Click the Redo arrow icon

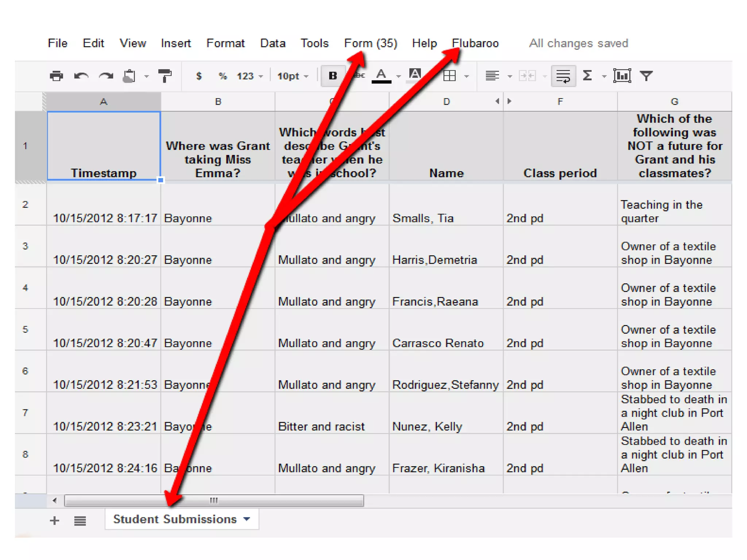point(106,76)
